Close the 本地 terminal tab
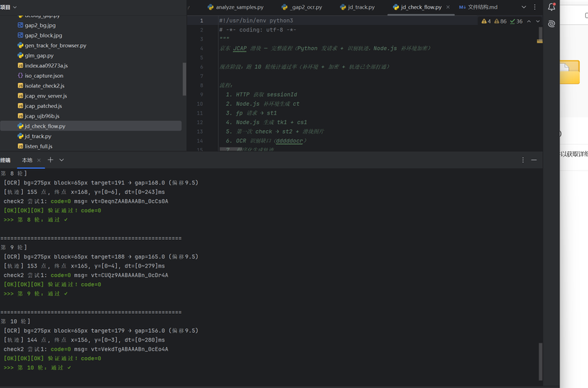This screenshot has height=388, width=588. pos(39,160)
